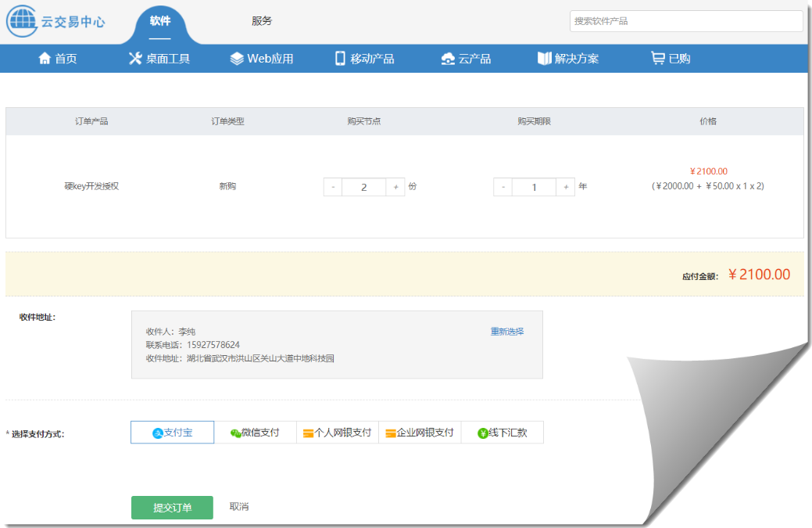812x528 pixels.
Task: Decrease 购买期限 years with minus
Action: click(503, 187)
